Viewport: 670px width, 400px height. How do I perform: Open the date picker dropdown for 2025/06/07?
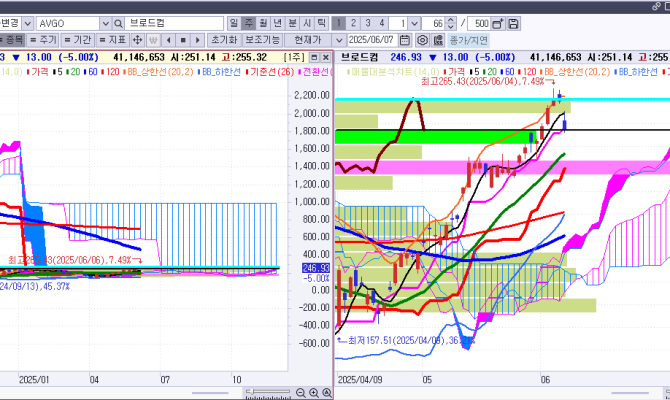tap(407, 39)
